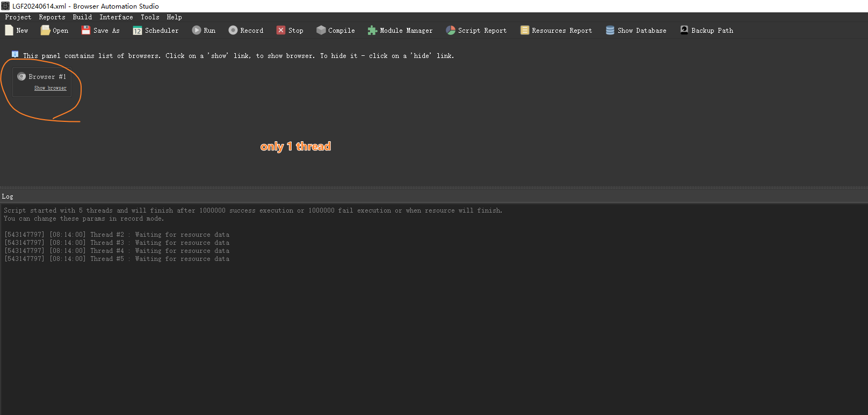Click the Save As floppy disk icon
868x415 pixels.
[86, 31]
